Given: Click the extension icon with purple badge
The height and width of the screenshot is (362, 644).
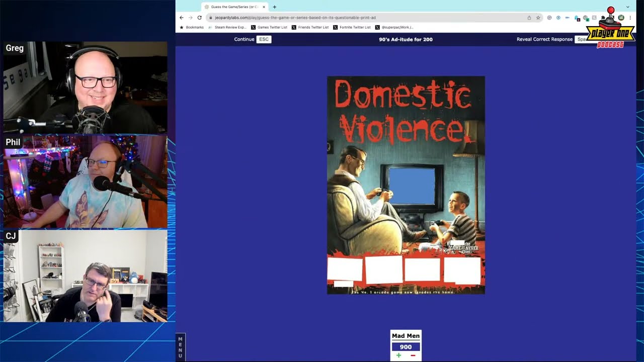Looking at the screenshot, I should [577, 18].
